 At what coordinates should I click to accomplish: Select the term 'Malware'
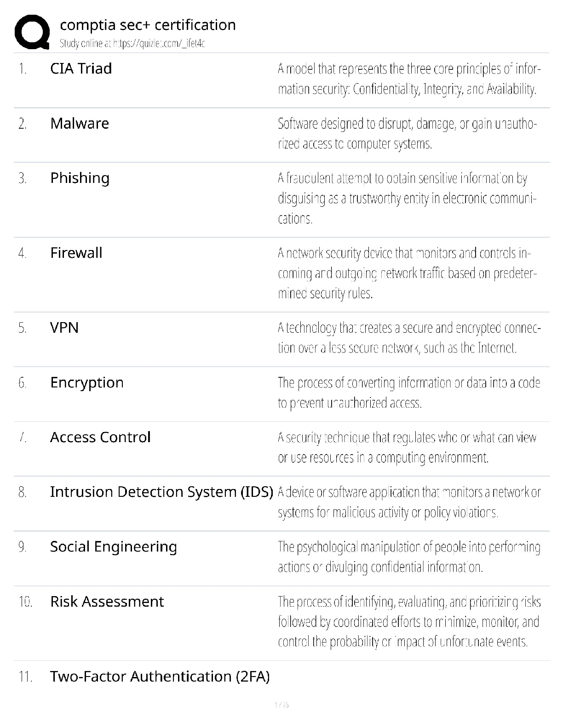(x=80, y=123)
